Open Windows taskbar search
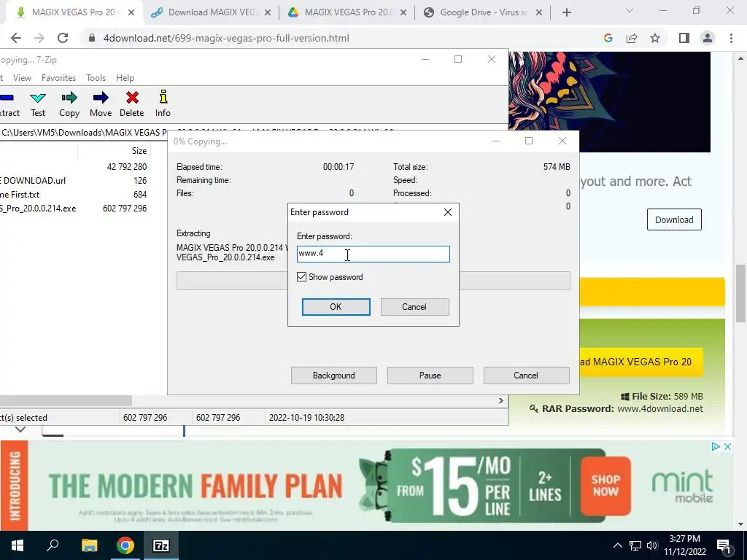Viewport: 747px width, 560px height. click(x=53, y=545)
